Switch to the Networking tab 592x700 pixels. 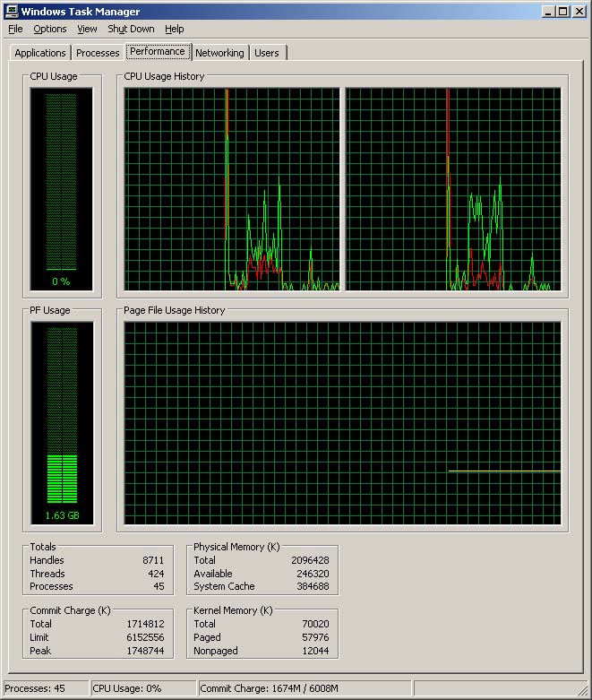click(x=219, y=53)
